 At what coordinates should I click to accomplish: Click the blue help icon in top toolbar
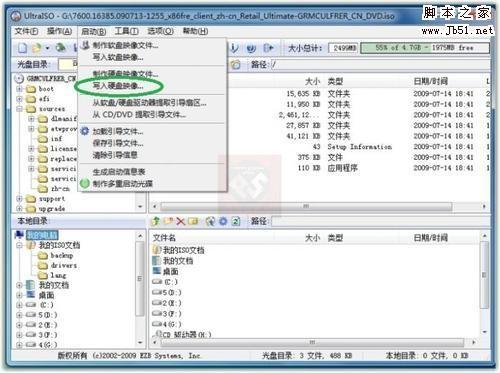pos(251,48)
